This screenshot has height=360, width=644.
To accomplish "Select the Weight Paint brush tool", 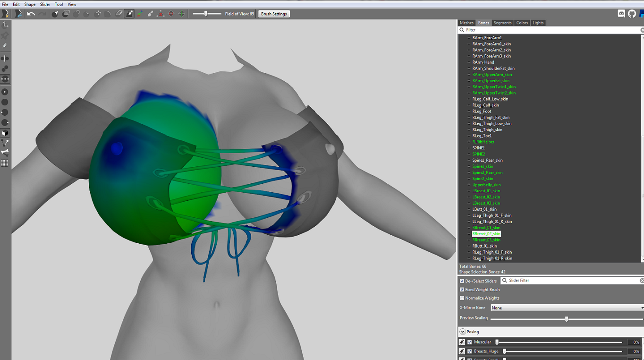I will click(129, 14).
